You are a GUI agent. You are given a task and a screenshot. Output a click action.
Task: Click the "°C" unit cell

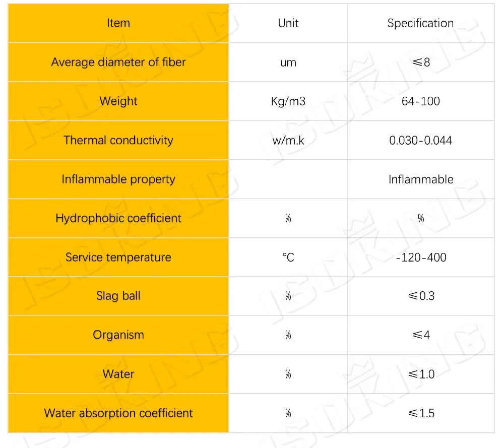[x=288, y=258]
